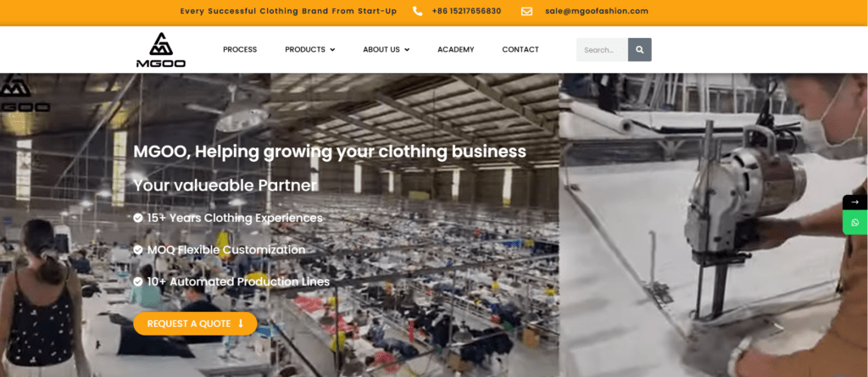Viewport: 868px width, 377px height.
Task: Click checkmark beside 10+ Automated Production Lines
Action: 138,282
